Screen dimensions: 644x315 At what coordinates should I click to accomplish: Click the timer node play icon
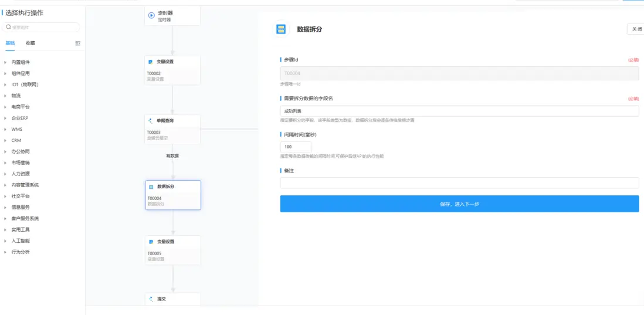tap(151, 16)
